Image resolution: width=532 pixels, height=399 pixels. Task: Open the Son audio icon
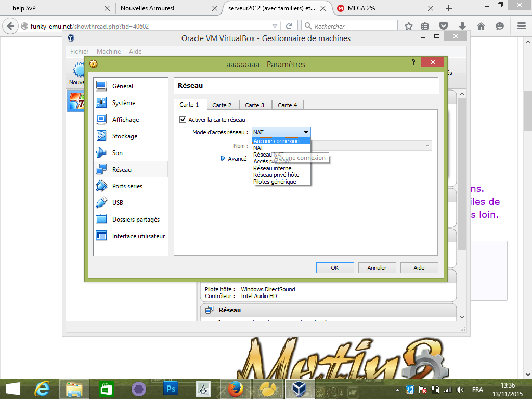pos(101,152)
